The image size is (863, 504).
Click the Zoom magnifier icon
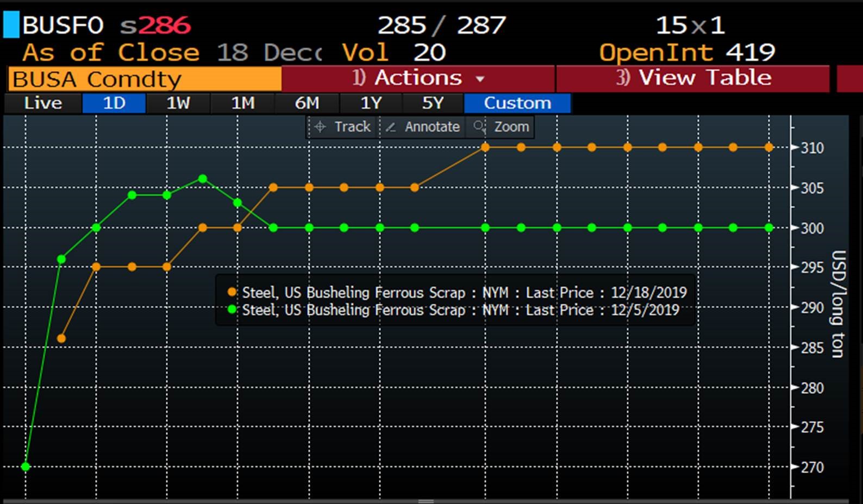pyautogui.click(x=479, y=127)
